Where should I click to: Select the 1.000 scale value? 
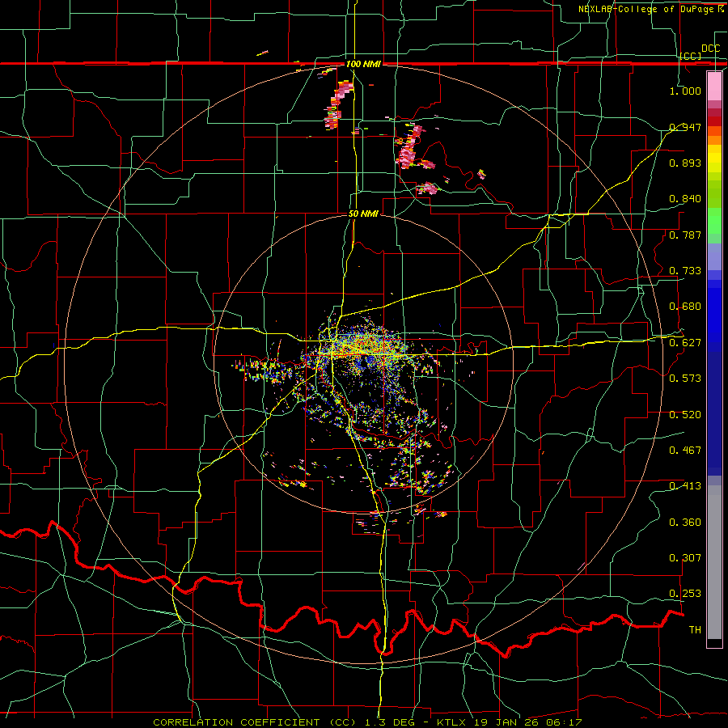(685, 91)
